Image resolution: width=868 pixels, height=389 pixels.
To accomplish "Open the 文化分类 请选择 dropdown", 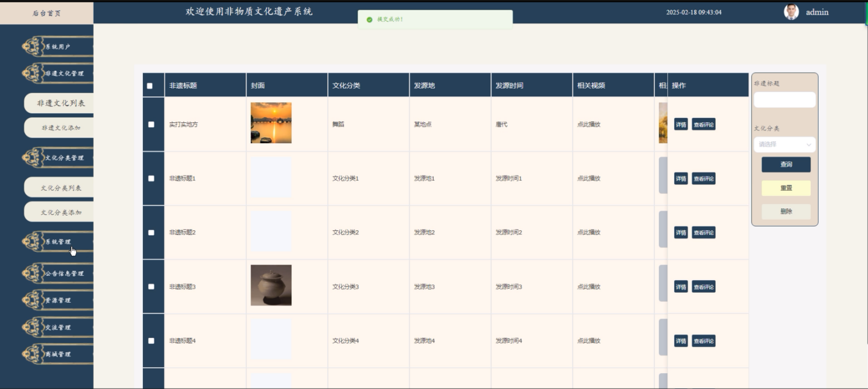I will (785, 144).
